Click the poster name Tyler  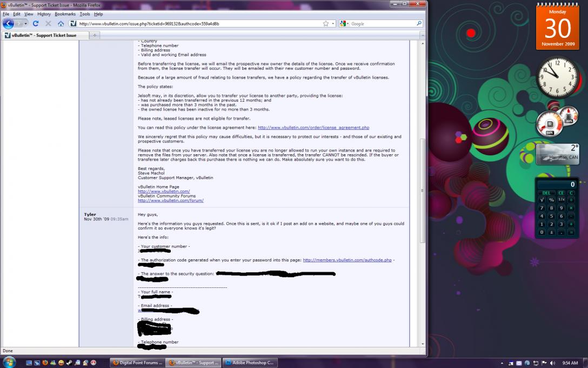tap(90, 214)
